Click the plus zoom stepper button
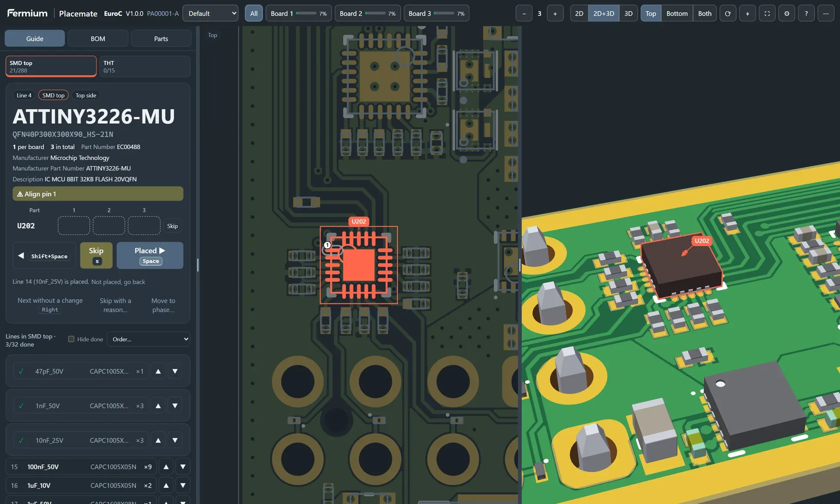The width and height of the screenshot is (840, 504). pyautogui.click(x=555, y=14)
